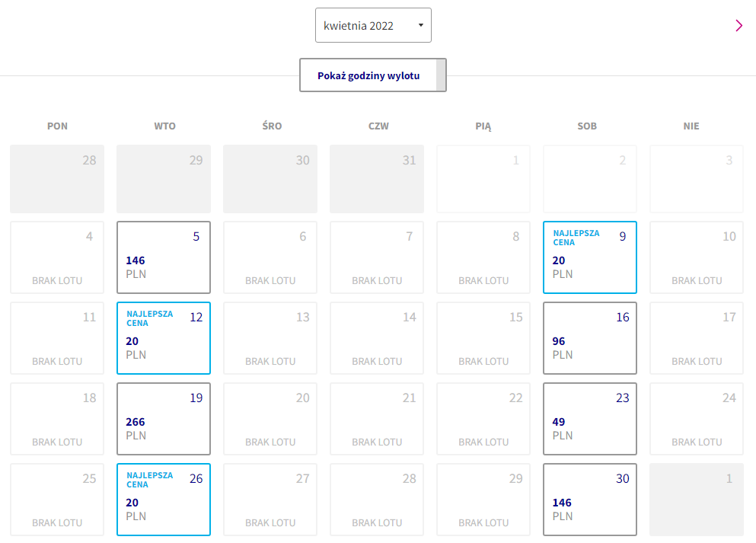Screen dimensions: 756x543
Task: Pick April 30 flight for 146 PLN
Action: (x=590, y=500)
